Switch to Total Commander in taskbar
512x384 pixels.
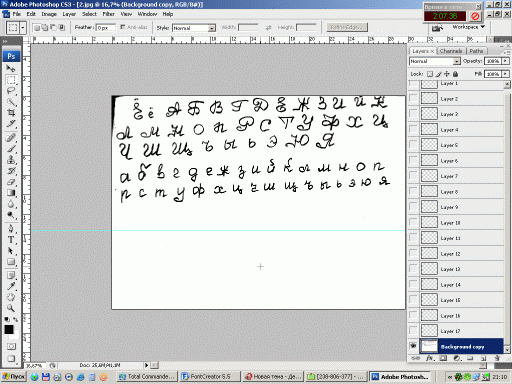click(x=147, y=377)
